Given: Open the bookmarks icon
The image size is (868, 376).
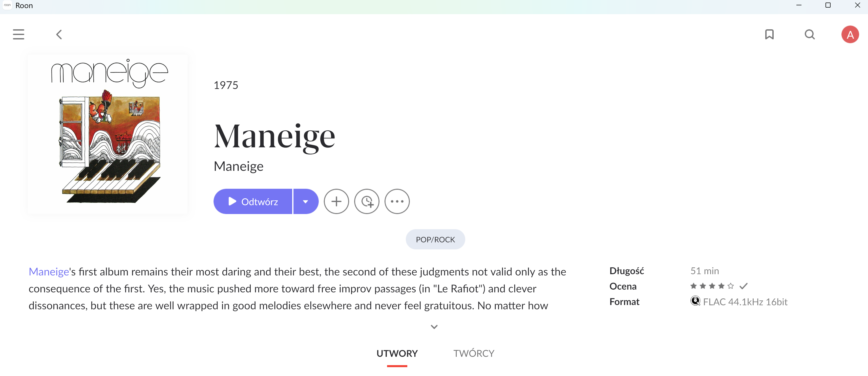Looking at the screenshot, I should pos(769,34).
